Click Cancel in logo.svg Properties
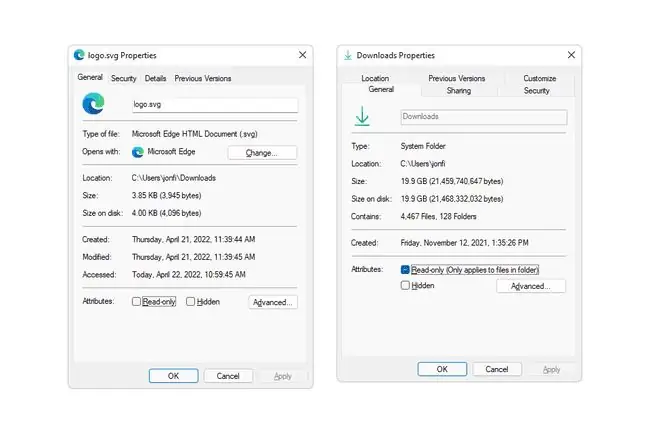The width and height of the screenshot is (650, 433). 228,376
